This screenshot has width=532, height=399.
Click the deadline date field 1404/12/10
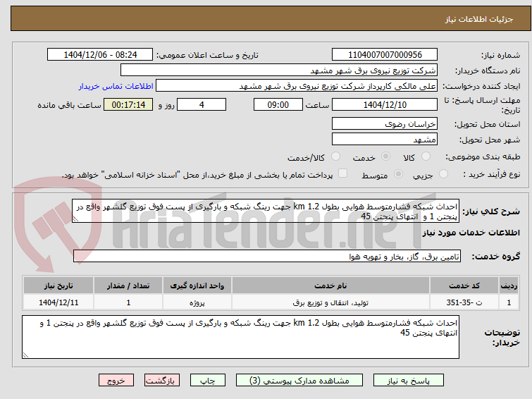click(385, 104)
